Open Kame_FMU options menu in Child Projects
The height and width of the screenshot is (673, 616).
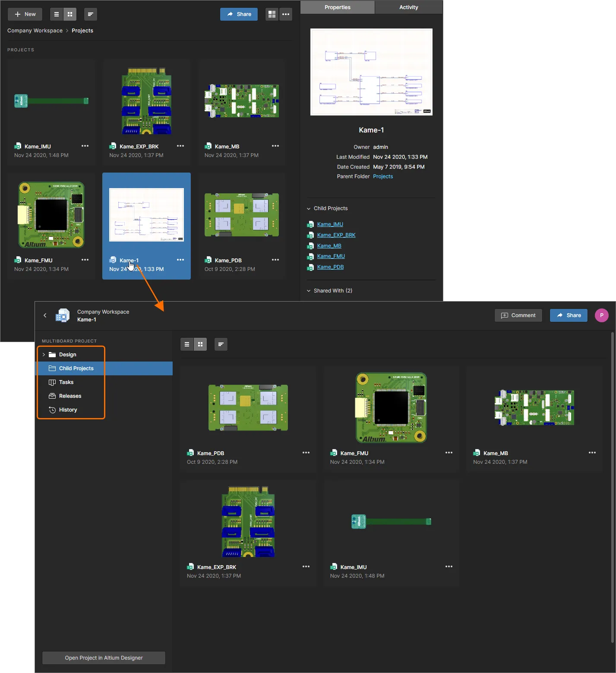tap(449, 453)
